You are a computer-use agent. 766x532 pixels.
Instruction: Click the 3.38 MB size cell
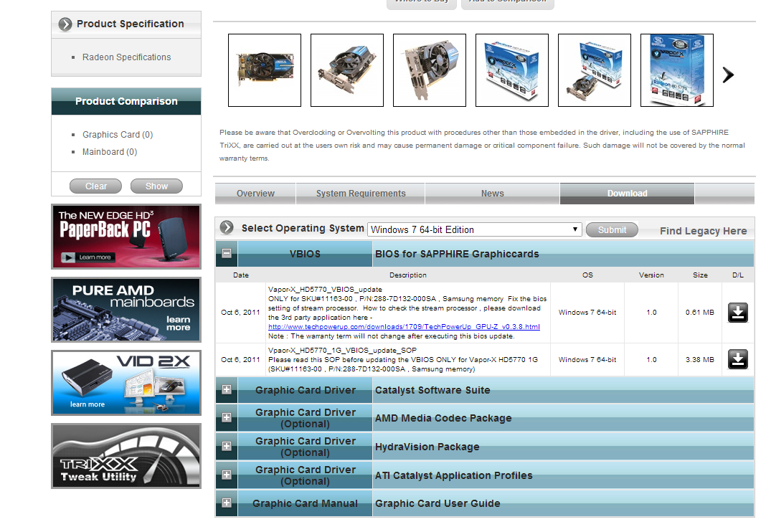click(x=699, y=359)
